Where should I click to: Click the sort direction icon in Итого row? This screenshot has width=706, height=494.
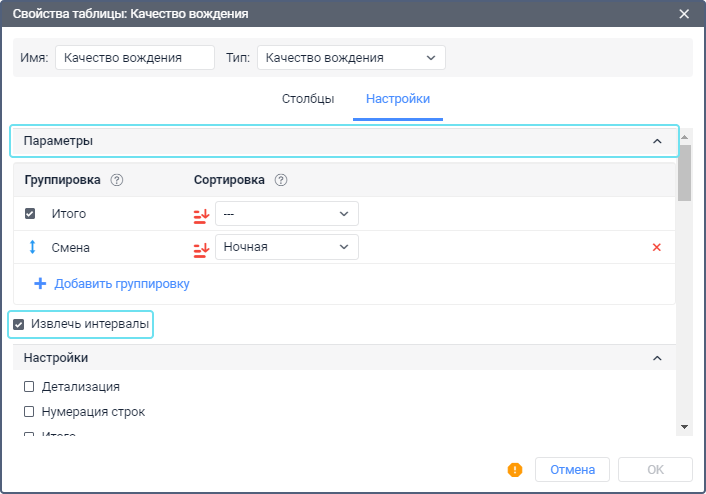point(201,214)
